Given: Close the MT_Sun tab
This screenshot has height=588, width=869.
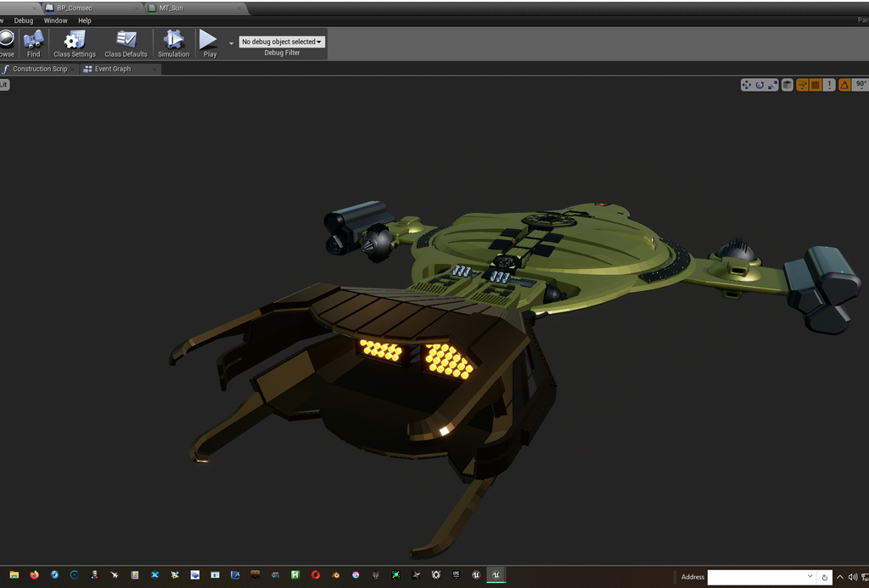Looking at the screenshot, I should 239,8.
